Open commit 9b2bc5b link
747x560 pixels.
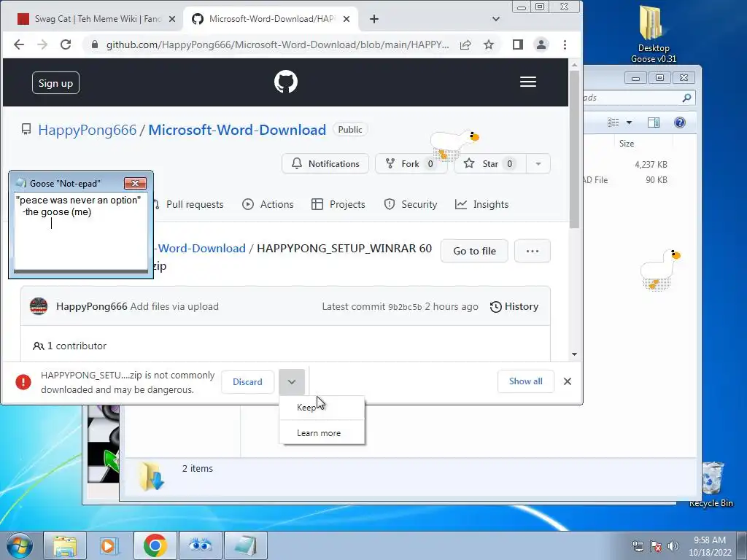(x=405, y=307)
